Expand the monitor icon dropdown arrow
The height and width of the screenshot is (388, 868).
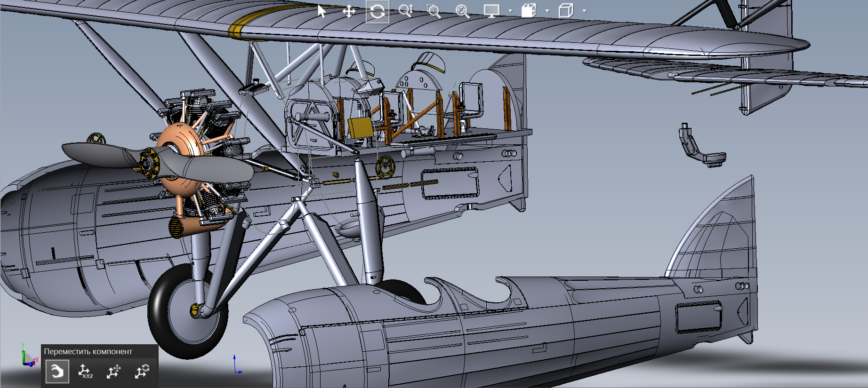pyautogui.click(x=510, y=11)
